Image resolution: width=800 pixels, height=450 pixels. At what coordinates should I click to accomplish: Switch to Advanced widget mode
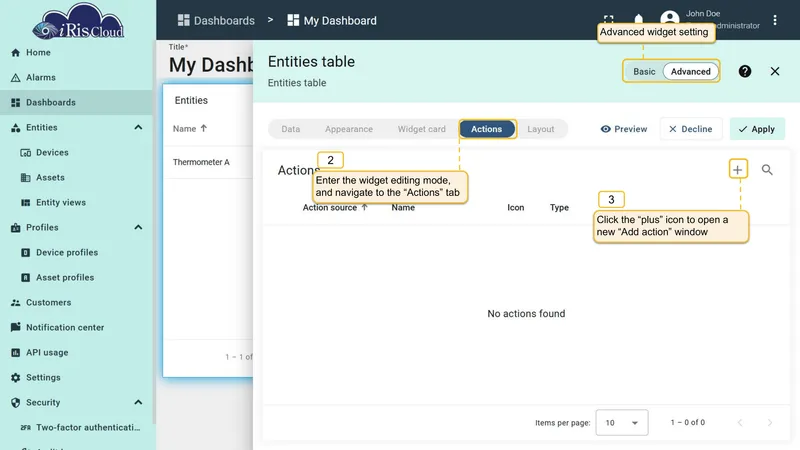(x=690, y=71)
